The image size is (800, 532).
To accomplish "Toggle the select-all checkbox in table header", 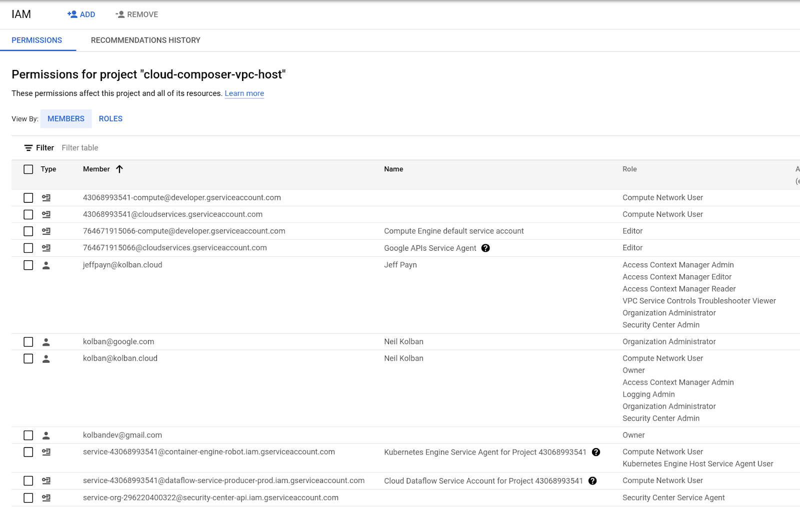I will [28, 169].
